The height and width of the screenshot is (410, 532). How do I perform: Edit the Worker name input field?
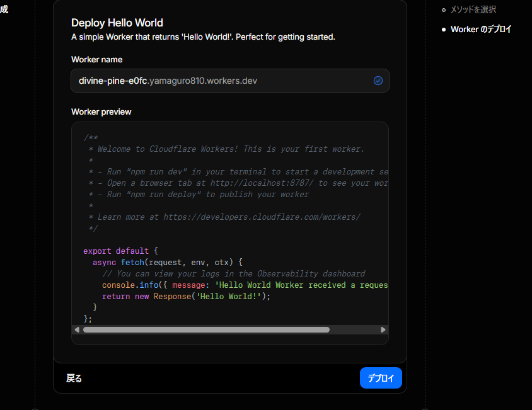tap(229, 81)
